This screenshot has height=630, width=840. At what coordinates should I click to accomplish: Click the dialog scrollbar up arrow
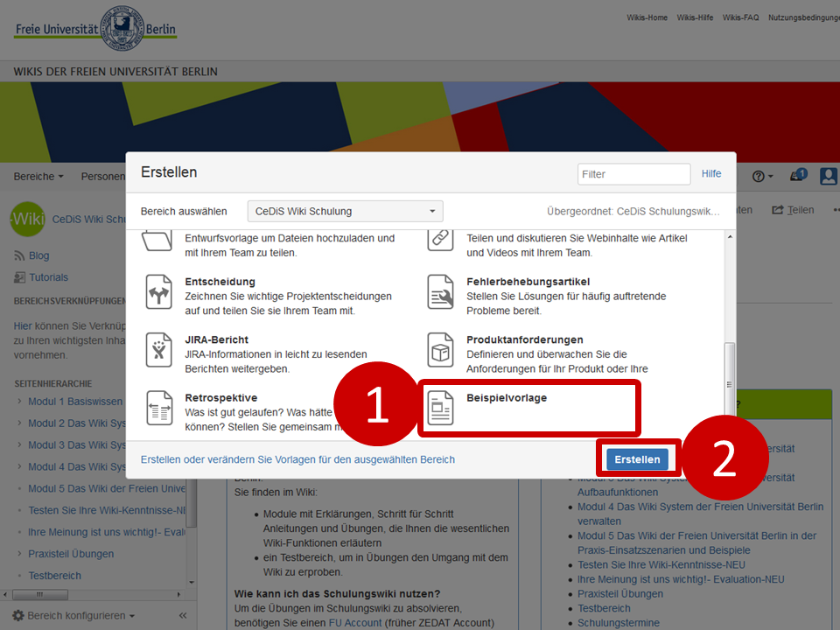(730, 236)
